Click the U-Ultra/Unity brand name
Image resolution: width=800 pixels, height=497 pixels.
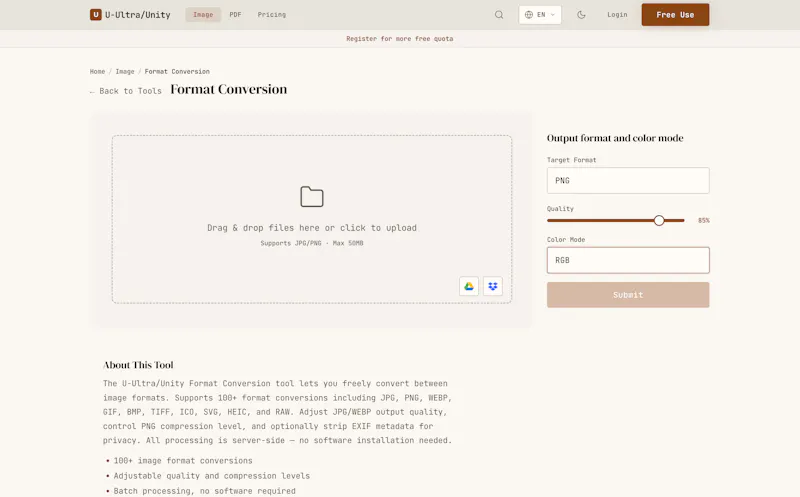coord(138,15)
